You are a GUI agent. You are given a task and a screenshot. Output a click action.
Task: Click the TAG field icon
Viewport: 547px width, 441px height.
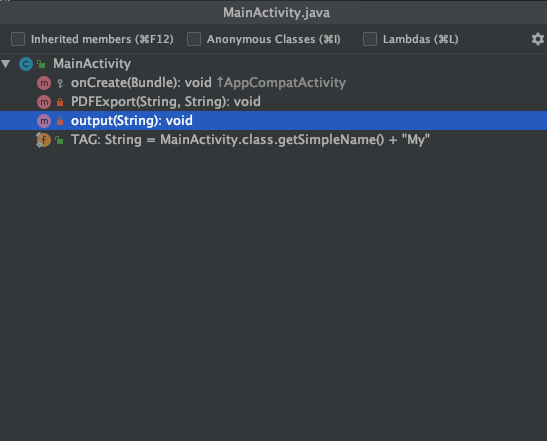tap(44, 140)
